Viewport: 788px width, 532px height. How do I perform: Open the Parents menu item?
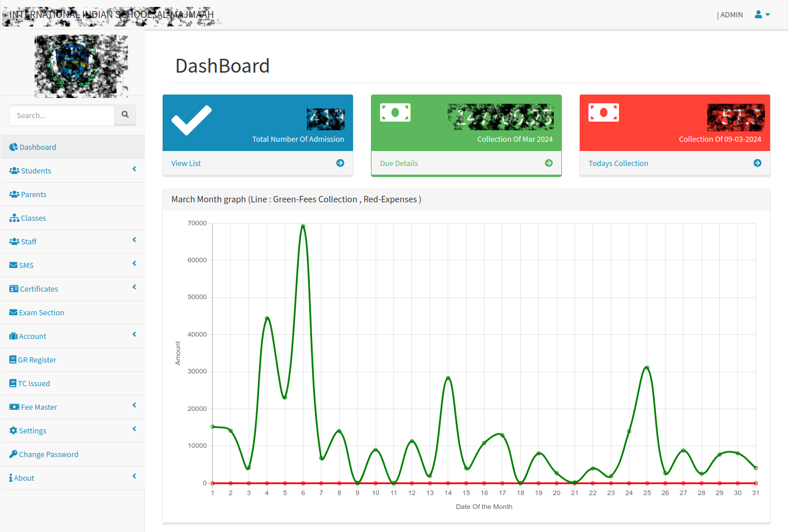[33, 194]
